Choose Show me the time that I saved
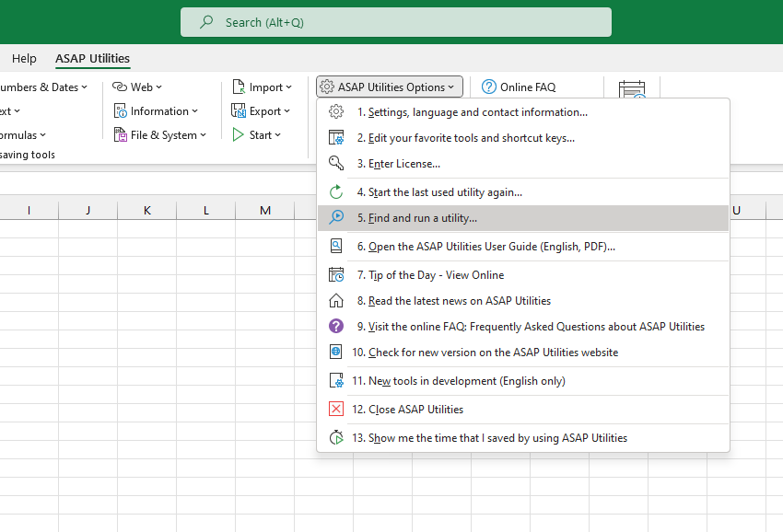The width and height of the screenshot is (783, 532). pyautogui.click(x=523, y=438)
